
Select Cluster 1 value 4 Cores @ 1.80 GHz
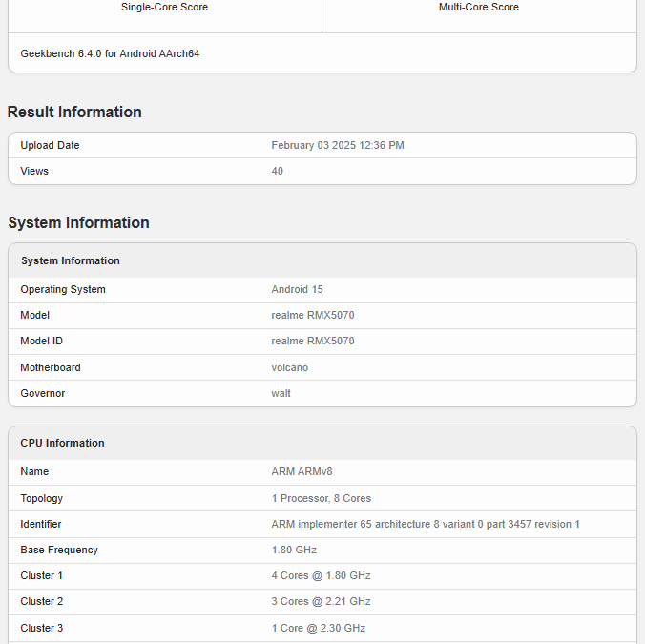point(321,575)
